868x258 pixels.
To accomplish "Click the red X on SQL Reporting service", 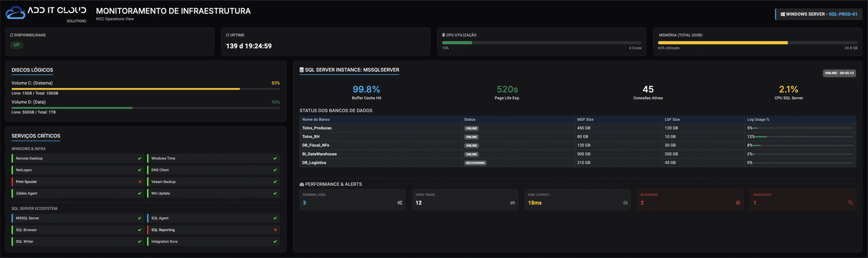I will [275, 230].
